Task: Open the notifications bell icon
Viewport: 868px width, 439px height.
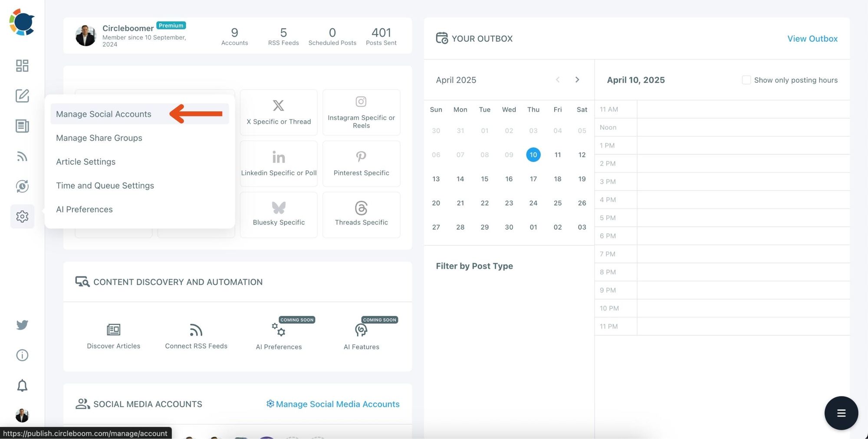Action: click(x=22, y=385)
